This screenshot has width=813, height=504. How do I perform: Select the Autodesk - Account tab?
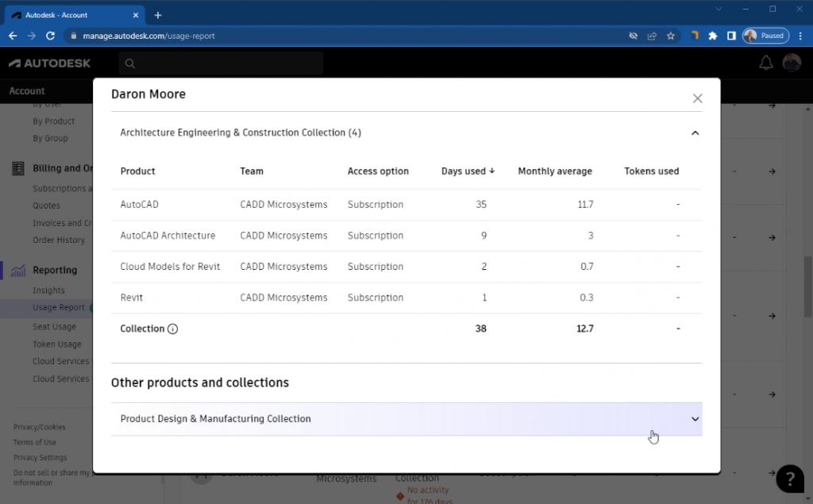point(75,15)
